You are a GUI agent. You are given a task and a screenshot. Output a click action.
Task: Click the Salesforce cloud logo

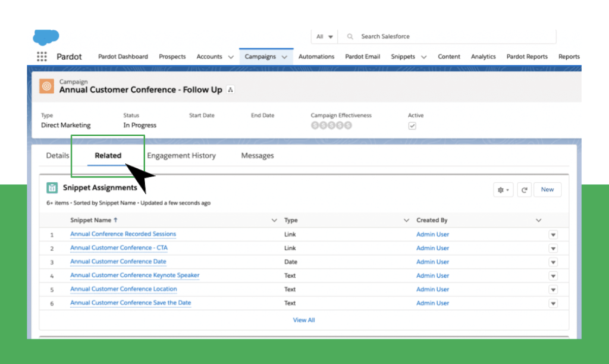point(46,37)
